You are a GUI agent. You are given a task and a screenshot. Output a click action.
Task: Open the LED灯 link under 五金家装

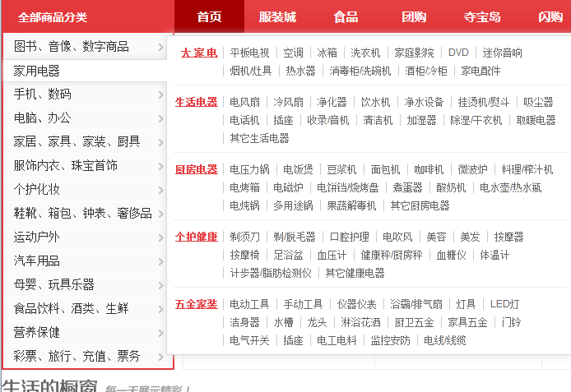[x=504, y=304]
